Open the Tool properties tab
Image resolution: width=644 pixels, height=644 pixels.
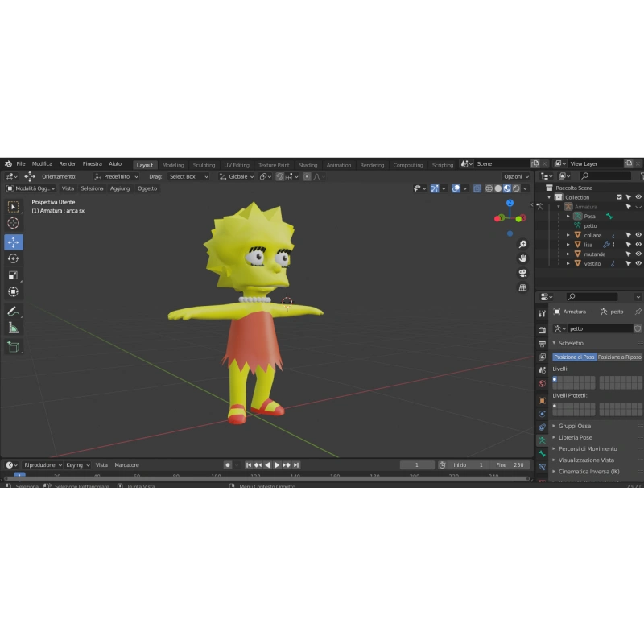coord(542,314)
